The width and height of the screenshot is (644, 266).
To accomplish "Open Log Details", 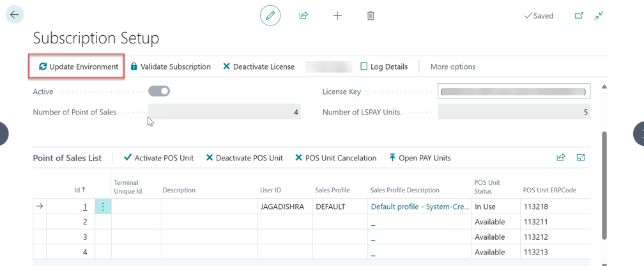I will pyautogui.click(x=384, y=66).
